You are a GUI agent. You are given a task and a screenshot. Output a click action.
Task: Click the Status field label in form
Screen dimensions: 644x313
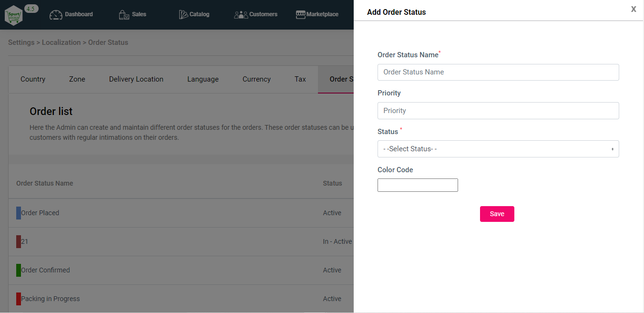tap(388, 132)
